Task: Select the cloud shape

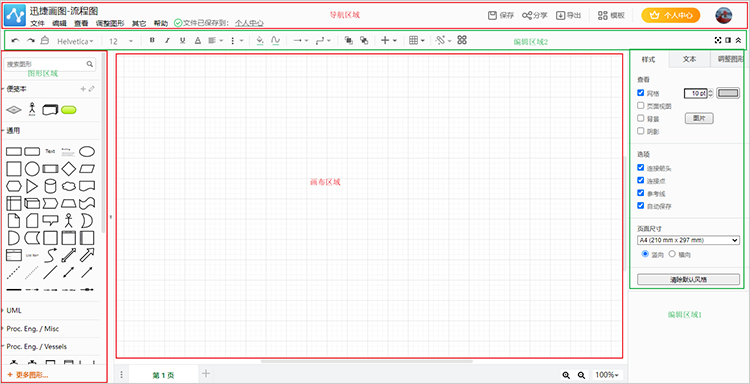Action: pyautogui.click(x=69, y=186)
